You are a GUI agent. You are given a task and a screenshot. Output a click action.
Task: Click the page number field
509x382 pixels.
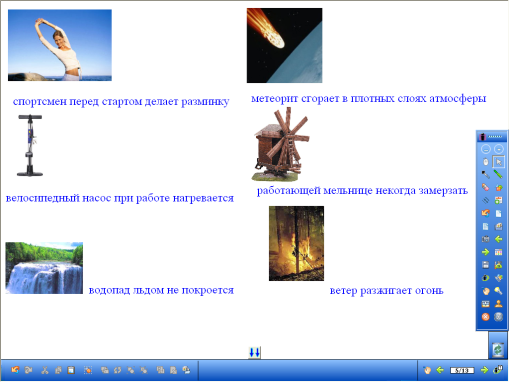462,370
